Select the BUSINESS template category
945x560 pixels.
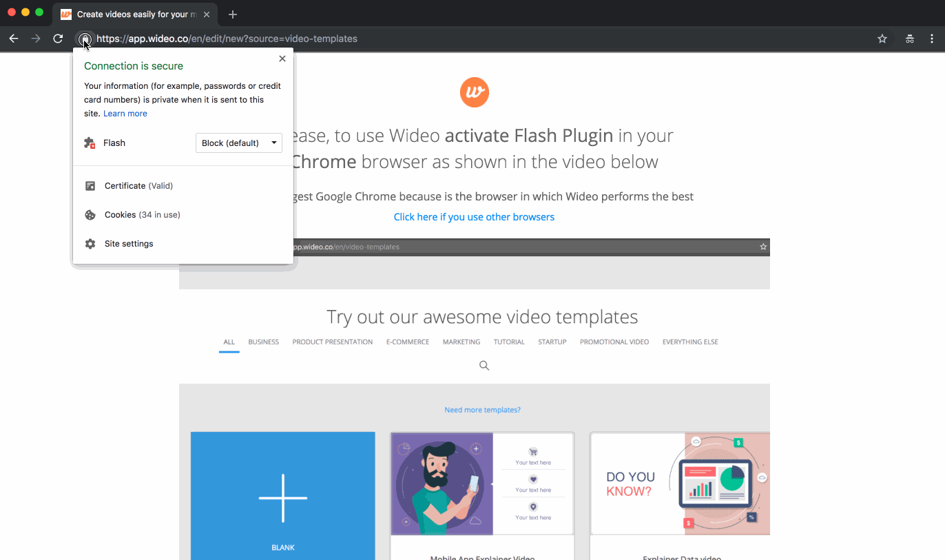coord(264,342)
